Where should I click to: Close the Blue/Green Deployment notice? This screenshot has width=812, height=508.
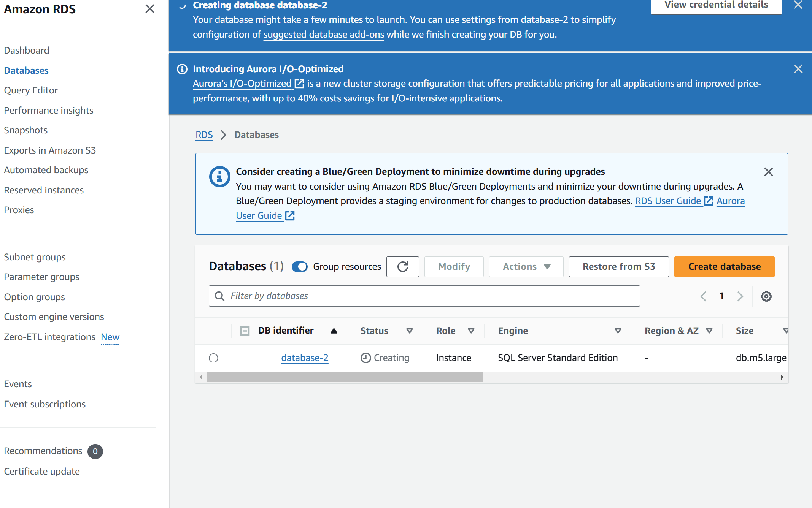(x=768, y=172)
